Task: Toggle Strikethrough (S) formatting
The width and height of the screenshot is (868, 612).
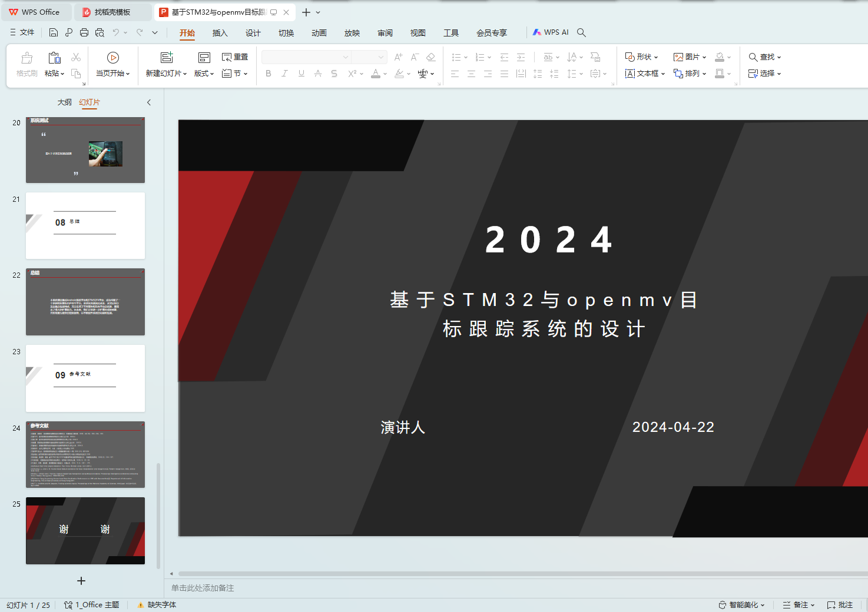Action: [334, 74]
